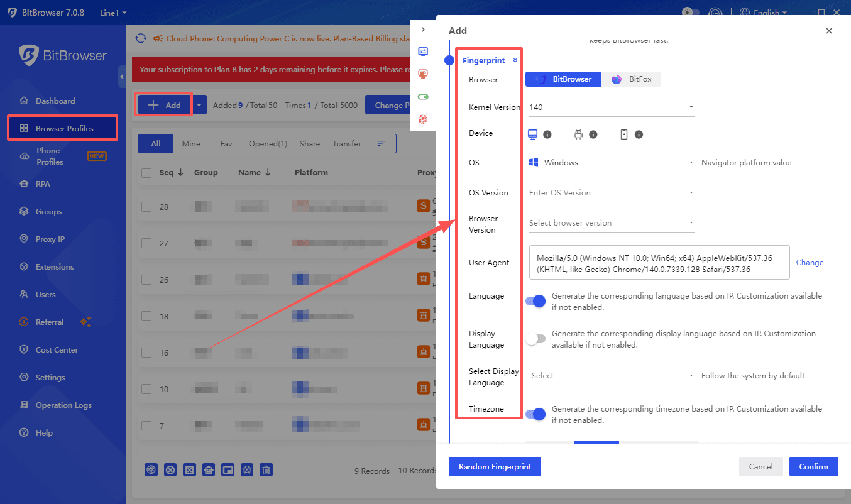Click the Change link beside User Agent

[810, 263]
